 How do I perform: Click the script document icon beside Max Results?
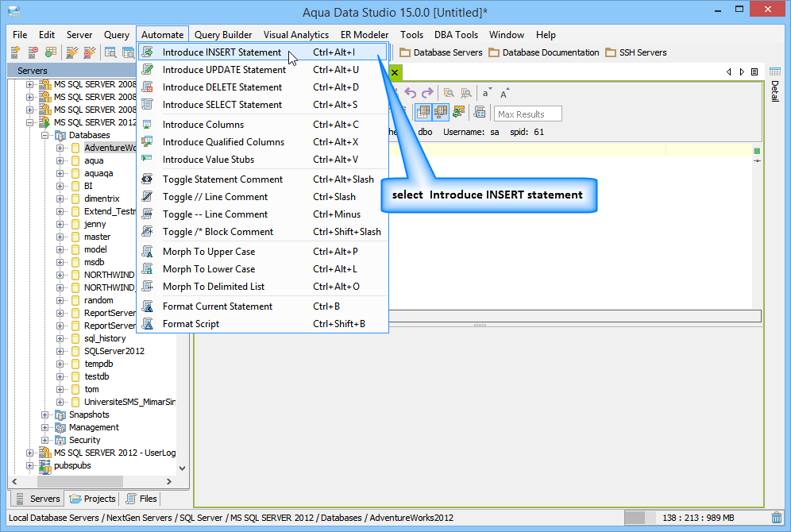pyautogui.click(x=480, y=112)
